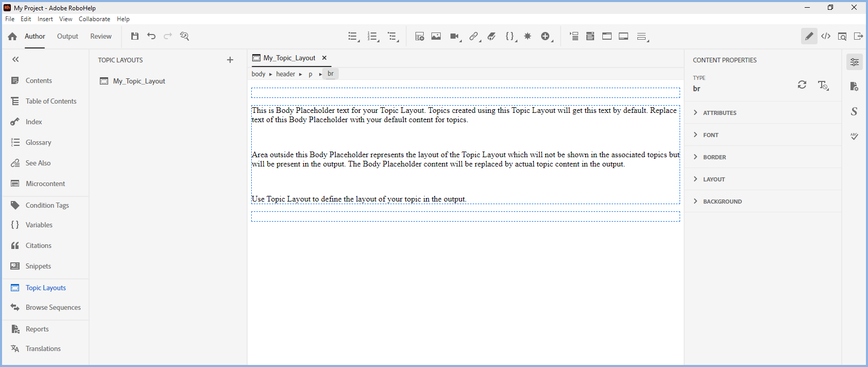This screenshot has height=367, width=868.
Task: Select header in the breadcrumb path
Action: click(285, 74)
